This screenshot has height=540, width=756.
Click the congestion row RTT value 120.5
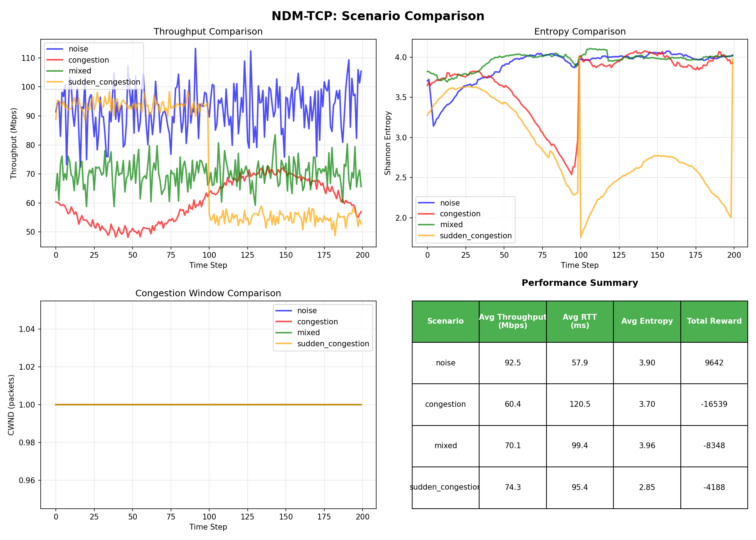tap(580, 404)
